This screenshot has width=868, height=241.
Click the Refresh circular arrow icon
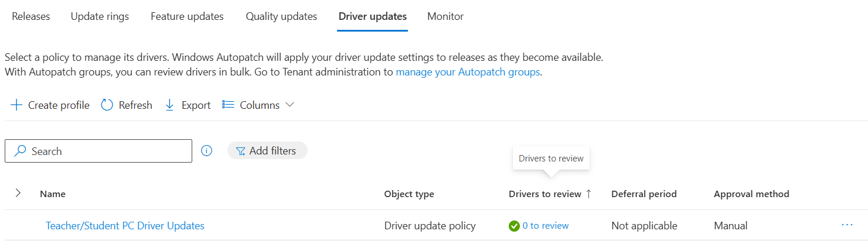107,105
